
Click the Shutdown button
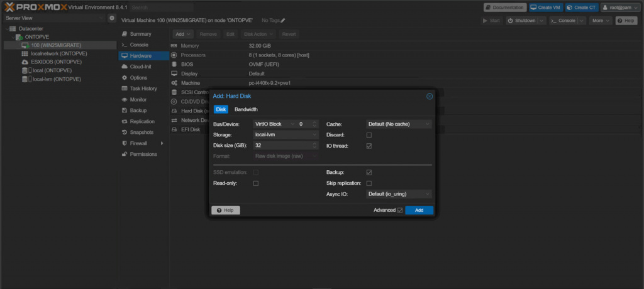tap(521, 21)
